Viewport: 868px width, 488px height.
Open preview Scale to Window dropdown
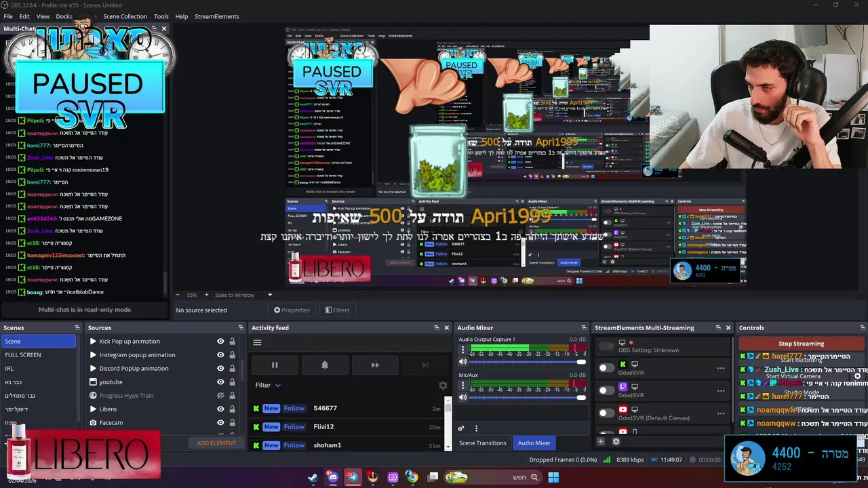click(269, 295)
